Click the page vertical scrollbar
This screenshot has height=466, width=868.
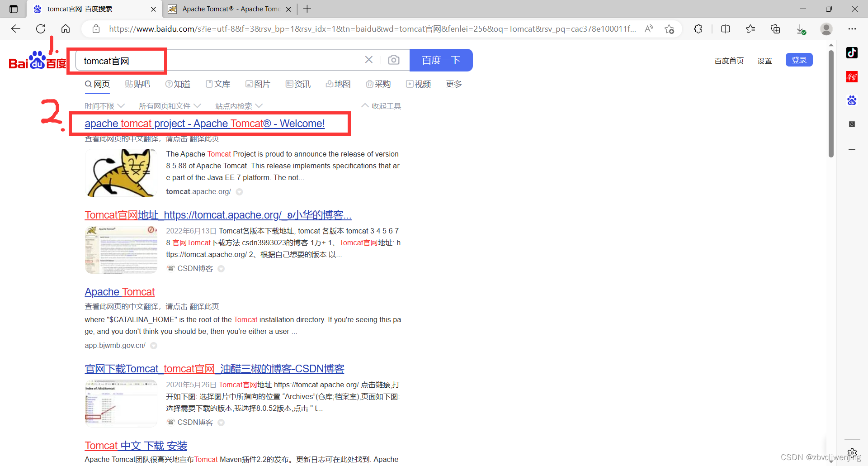point(831,104)
